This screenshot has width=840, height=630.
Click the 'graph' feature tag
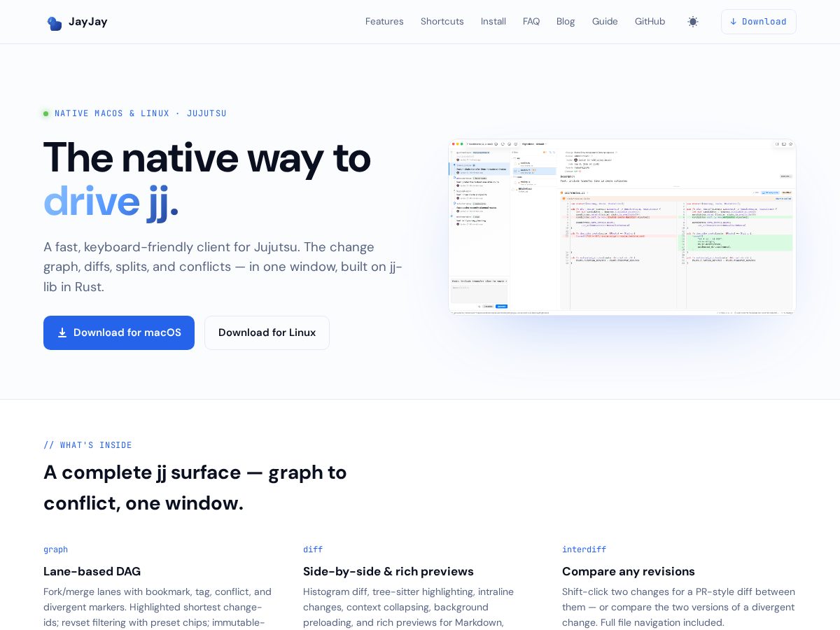[55, 549]
